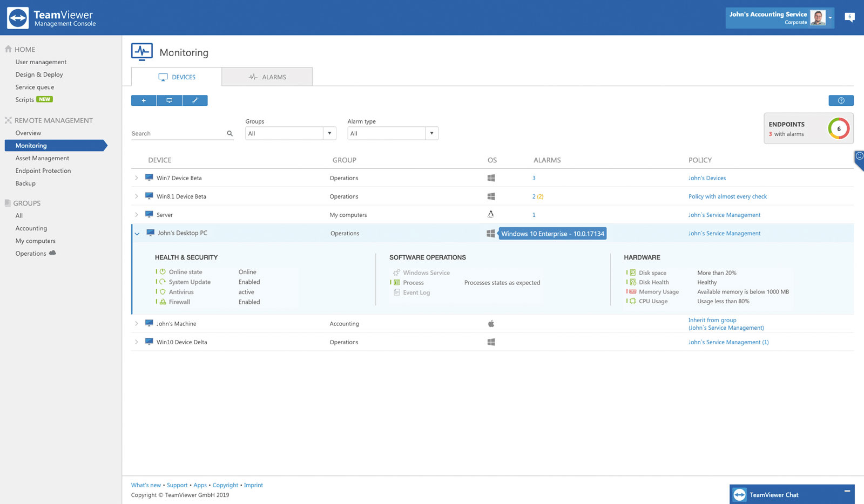Click the CPU Usage chip icon
Image resolution: width=864 pixels, height=504 pixels.
tap(633, 301)
